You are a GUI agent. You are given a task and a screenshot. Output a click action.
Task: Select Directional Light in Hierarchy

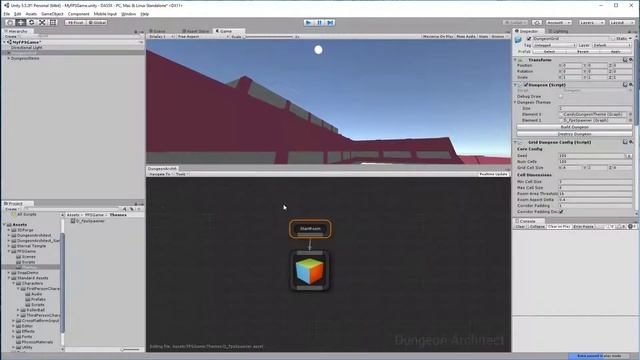(x=27, y=47)
